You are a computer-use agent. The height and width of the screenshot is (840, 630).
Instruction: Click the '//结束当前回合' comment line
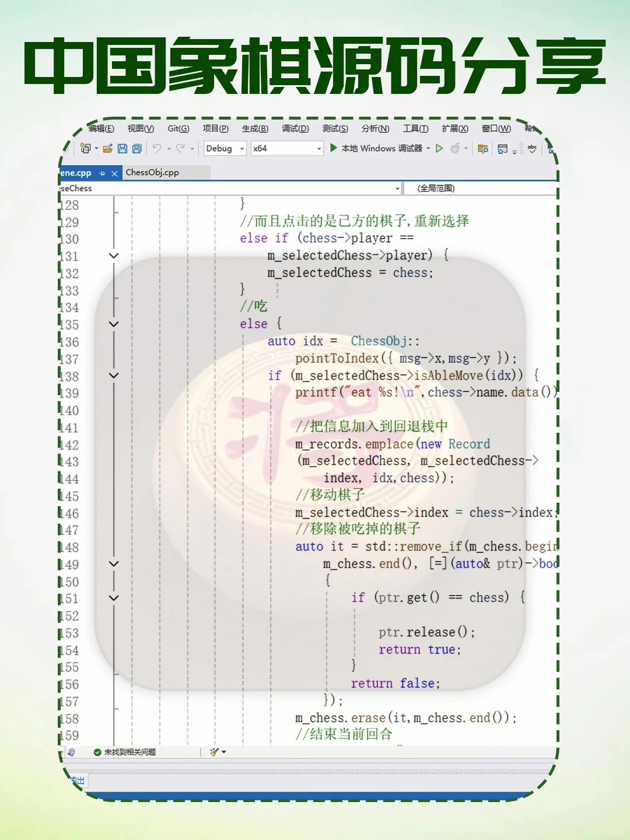pyautogui.click(x=344, y=734)
